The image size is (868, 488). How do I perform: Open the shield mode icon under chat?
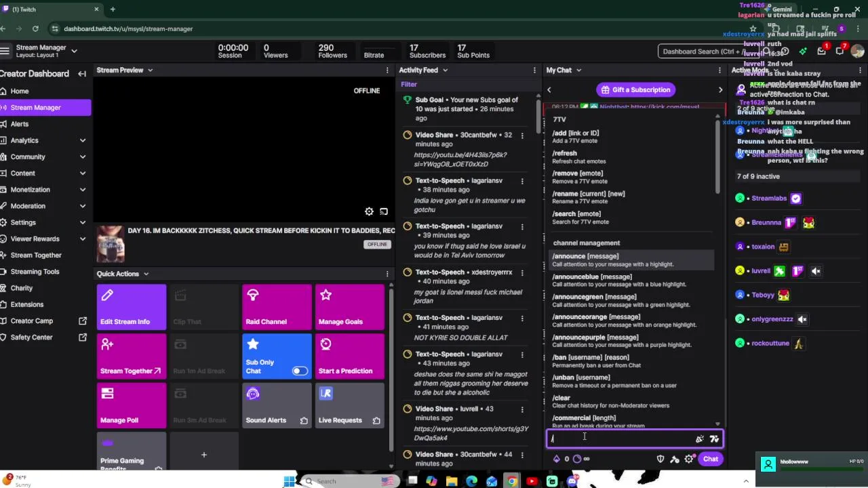click(660, 459)
